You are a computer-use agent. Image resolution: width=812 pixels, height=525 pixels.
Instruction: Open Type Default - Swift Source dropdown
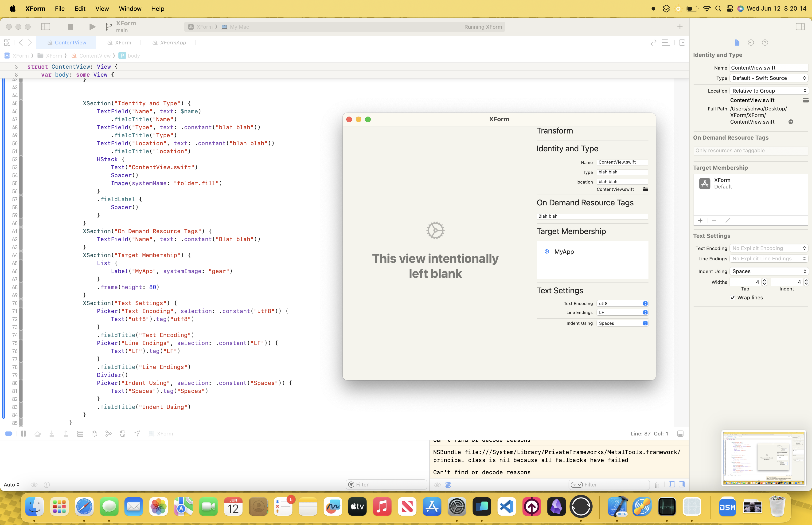click(x=769, y=78)
